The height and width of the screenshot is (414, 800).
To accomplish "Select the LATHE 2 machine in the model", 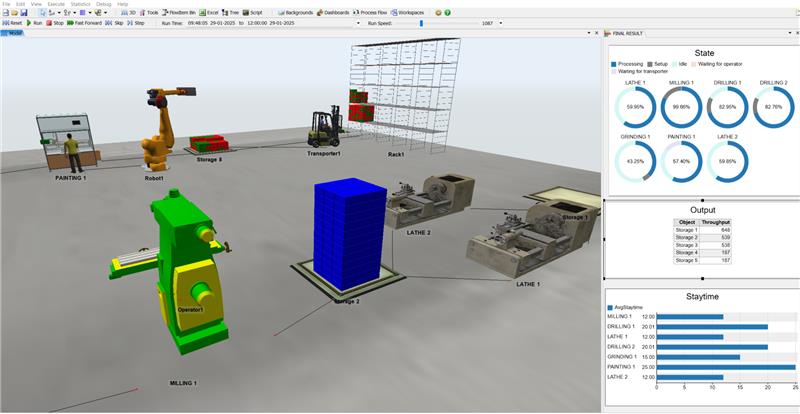I will pyautogui.click(x=429, y=200).
